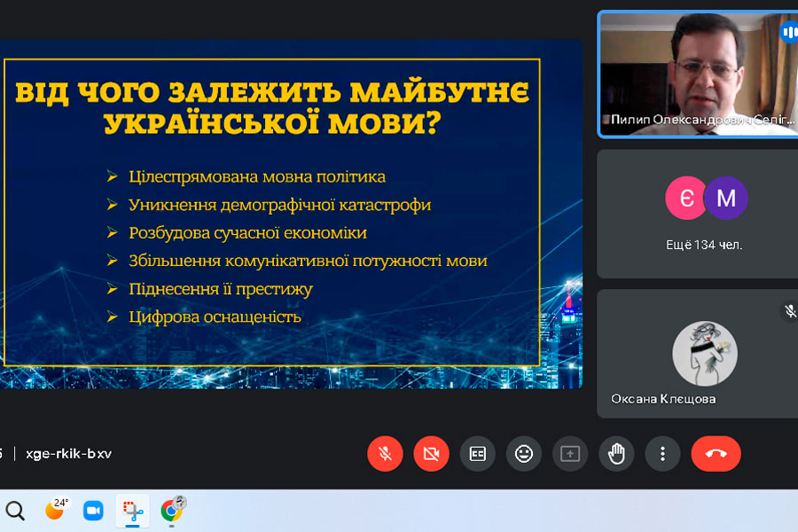Image resolution: width=798 pixels, height=532 pixels.
Task: Turn on the camera with the red video button
Action: (x=431, y=454)
